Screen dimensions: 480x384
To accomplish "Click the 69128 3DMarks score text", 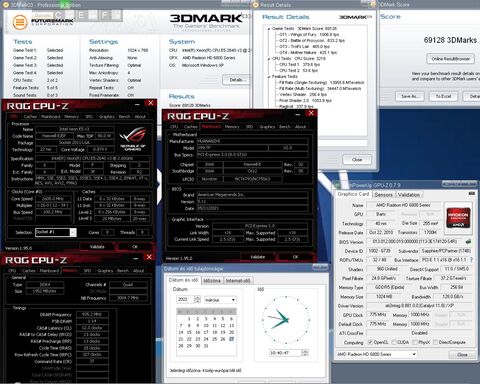I will click(x=450, y=40).
